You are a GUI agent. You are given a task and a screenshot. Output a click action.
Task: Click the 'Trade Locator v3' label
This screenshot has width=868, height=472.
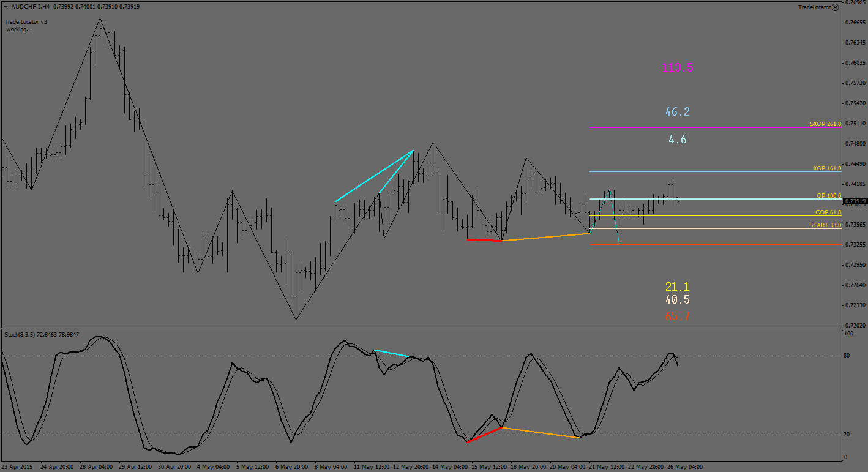(x=26, y=21)
